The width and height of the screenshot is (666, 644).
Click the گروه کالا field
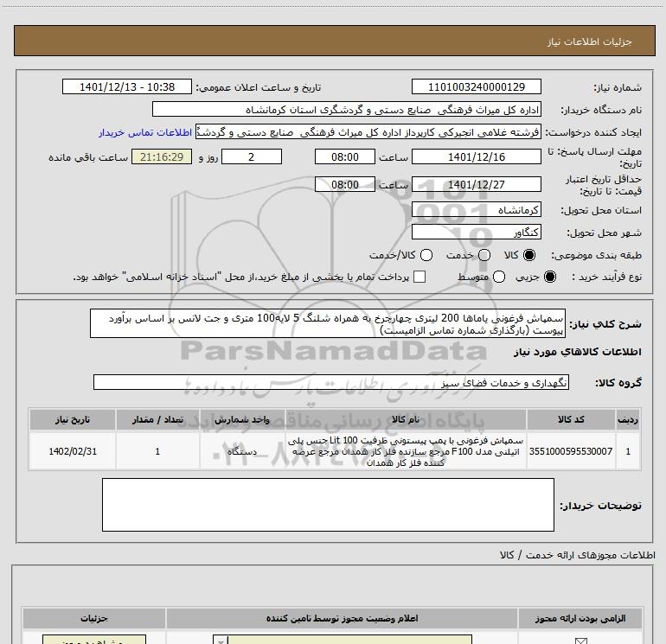click(331, 382)
